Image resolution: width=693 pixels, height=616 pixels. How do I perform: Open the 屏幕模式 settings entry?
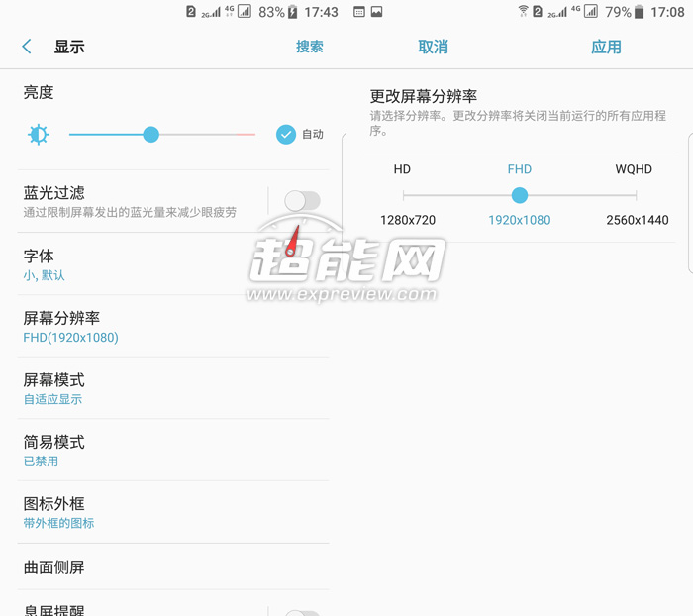pos(173,388)
